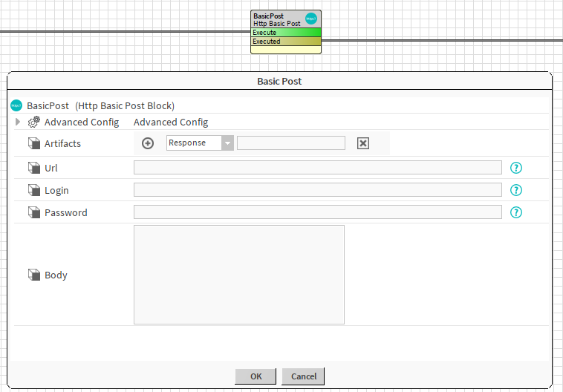Open help for the Url field
563x392 pixels.
pyautogui.click(x=517, y=168)
